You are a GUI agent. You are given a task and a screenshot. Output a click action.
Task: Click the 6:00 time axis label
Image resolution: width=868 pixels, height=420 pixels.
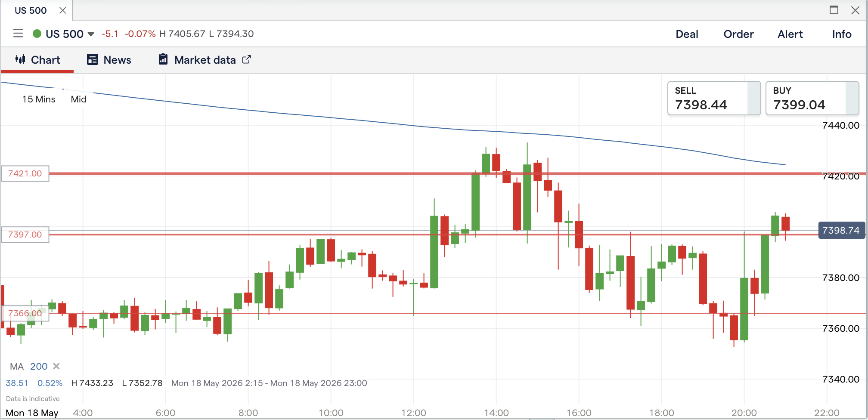tap(165, 413)
